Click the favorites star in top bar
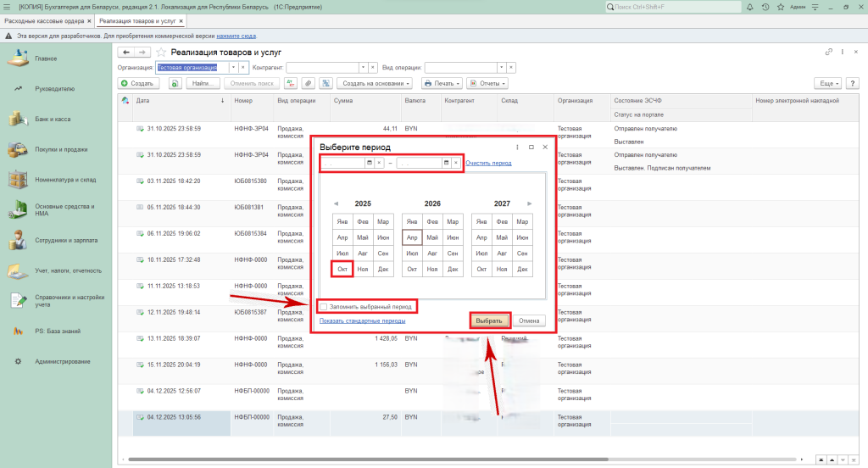 (780, 7)
